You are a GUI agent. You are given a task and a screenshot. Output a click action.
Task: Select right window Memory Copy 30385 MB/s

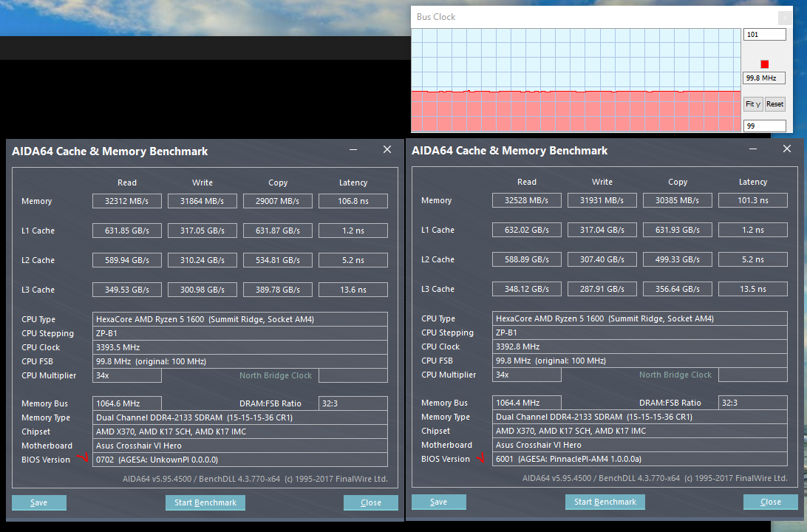(677, 200)
